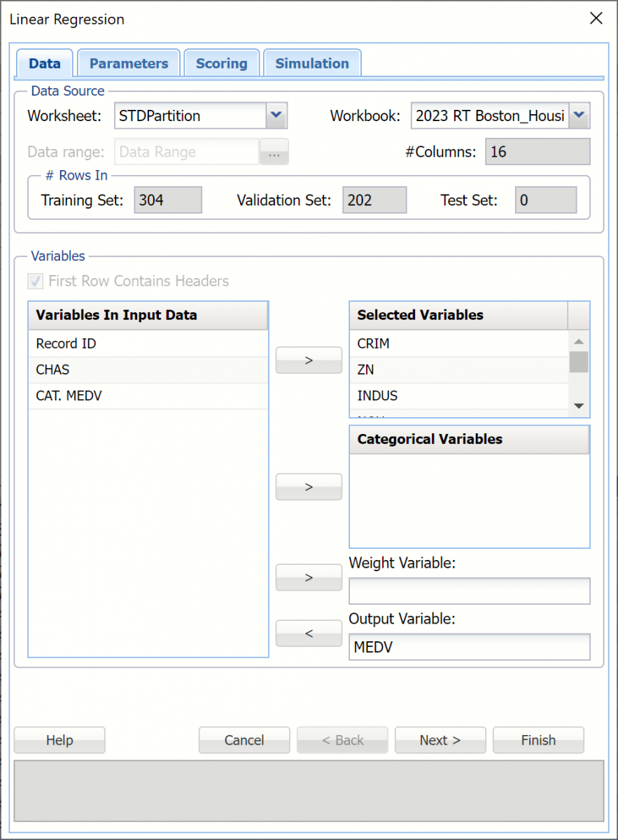Close the Linear Regression dialog
The height and width of the screenshot is (840, 618).
coord(596,19)
